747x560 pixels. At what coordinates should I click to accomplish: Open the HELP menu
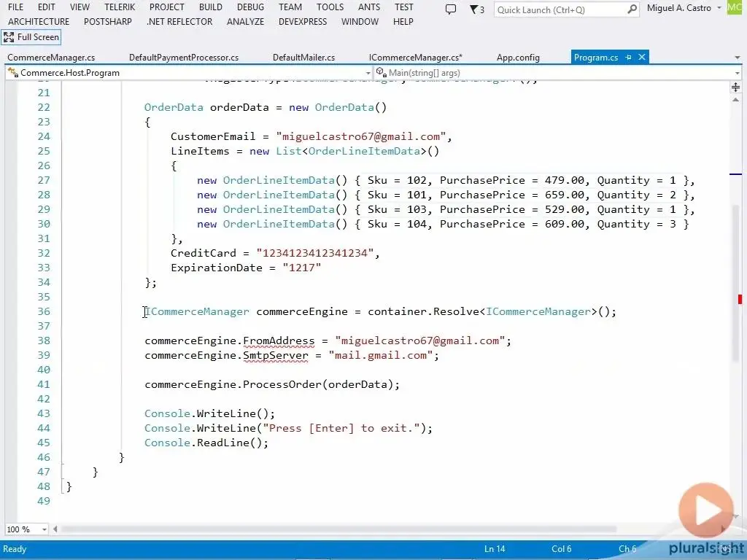[403, 21]
